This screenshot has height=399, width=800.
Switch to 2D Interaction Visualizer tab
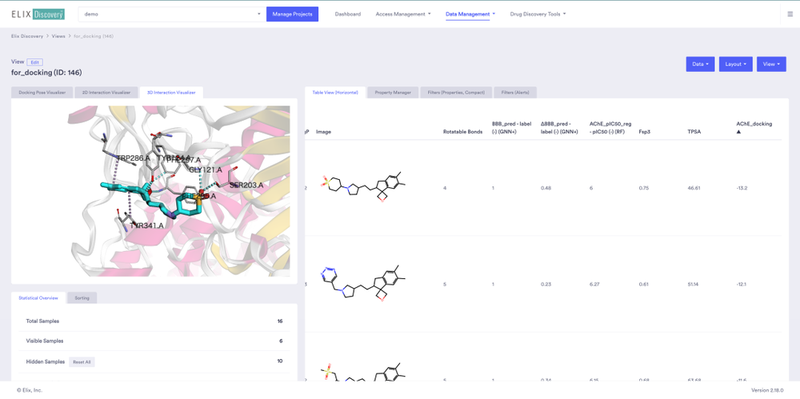[107, 93]
